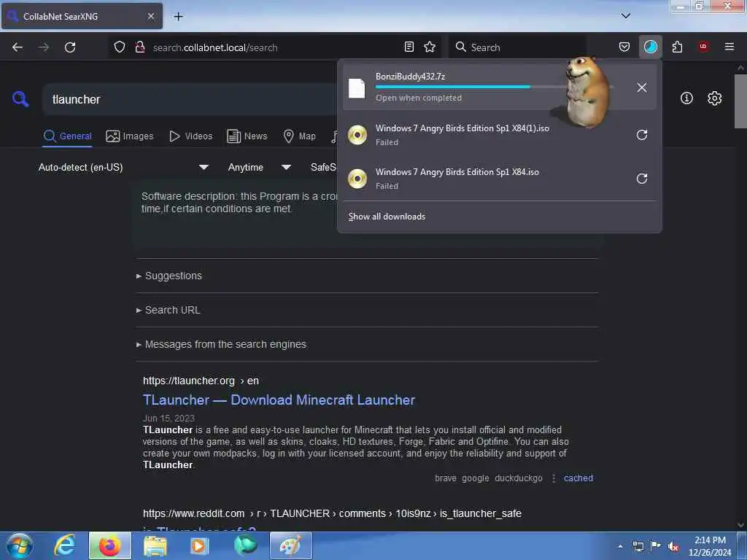
Task: Click the reddit.com is_tlauncher_safe result URL
Action: pos(332,514)
